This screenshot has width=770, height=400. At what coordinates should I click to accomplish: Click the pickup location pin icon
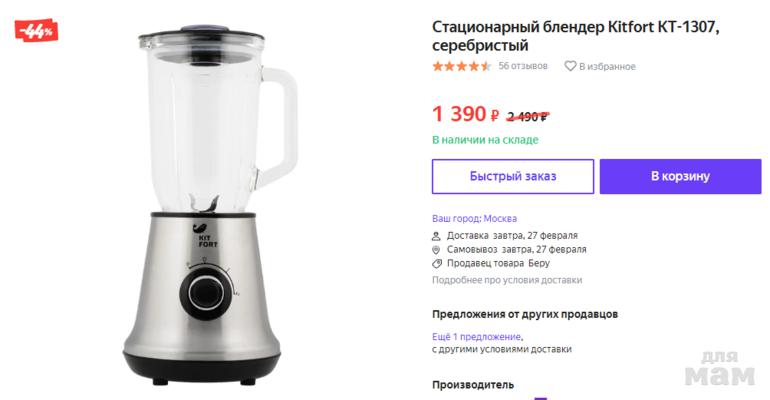click(436, 250)
